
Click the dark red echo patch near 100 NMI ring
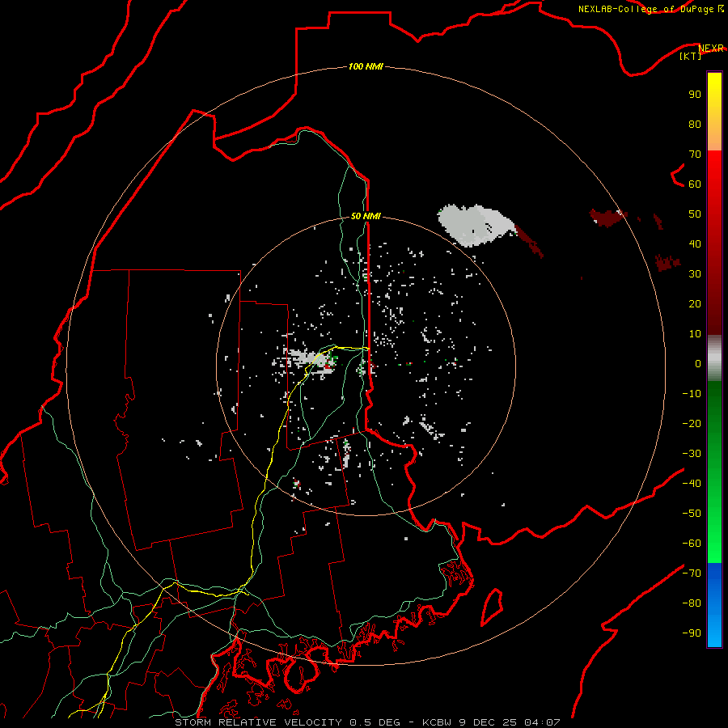[x=606, y=218]
